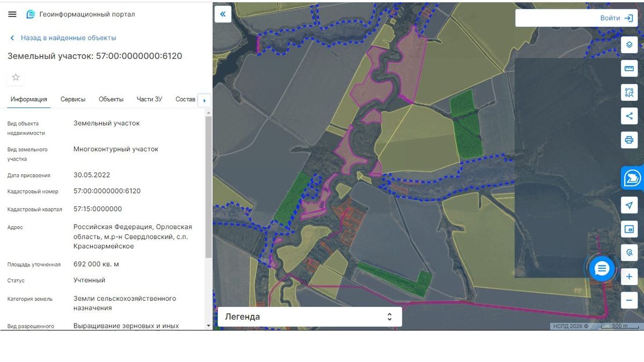Activate the area selection search tool
The width and height of the screenshot is (644, 362).
tap(629, 92)
